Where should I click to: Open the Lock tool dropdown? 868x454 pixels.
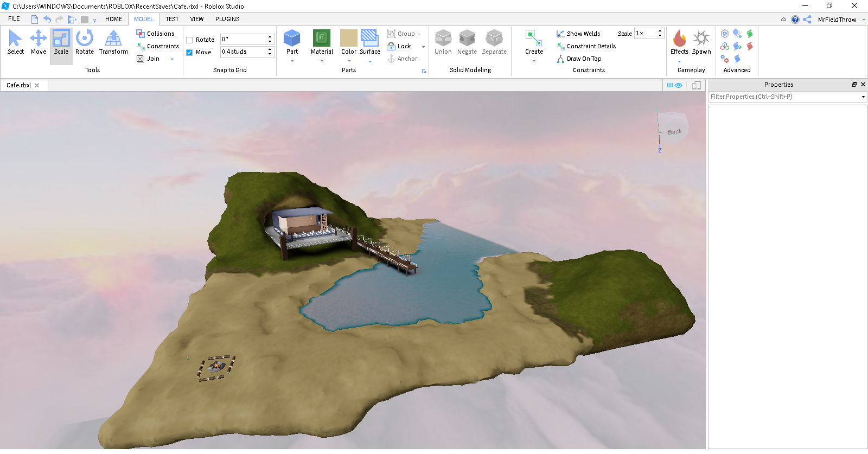coord(423,47)
